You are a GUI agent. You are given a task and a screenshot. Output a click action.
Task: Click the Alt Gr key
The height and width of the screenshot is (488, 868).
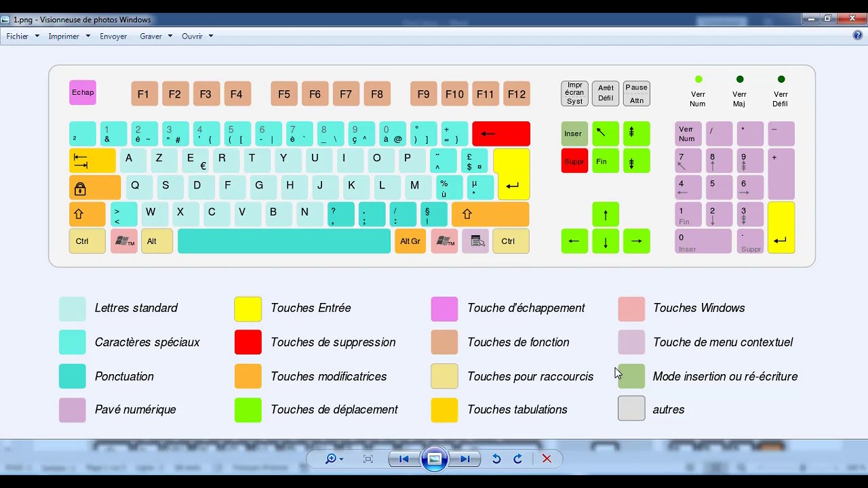tap(410, 241)
